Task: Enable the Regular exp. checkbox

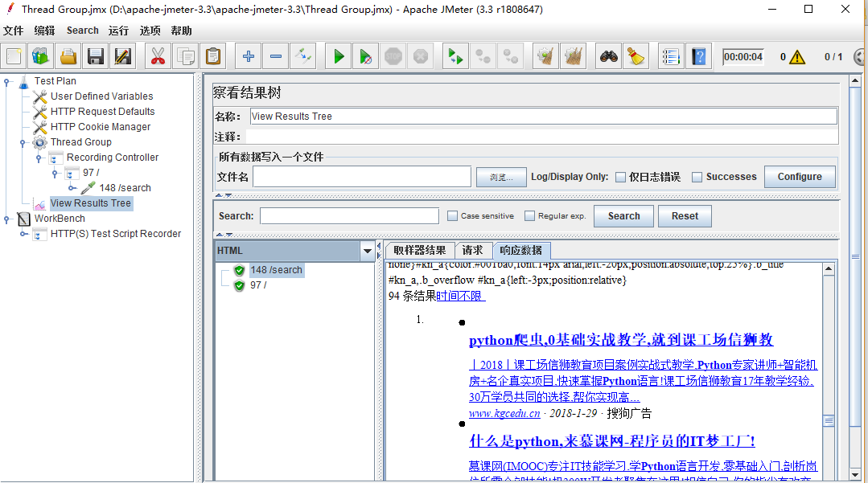Action: (x=530, y=215)
